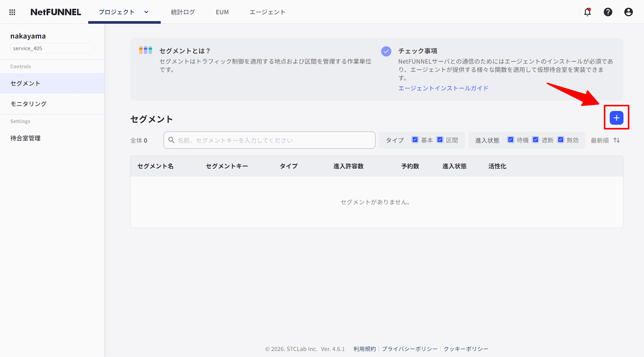This screenshot has width=644, height=357.
Task: Click the NetFUNNEL logo
Action: pos(56,12)
